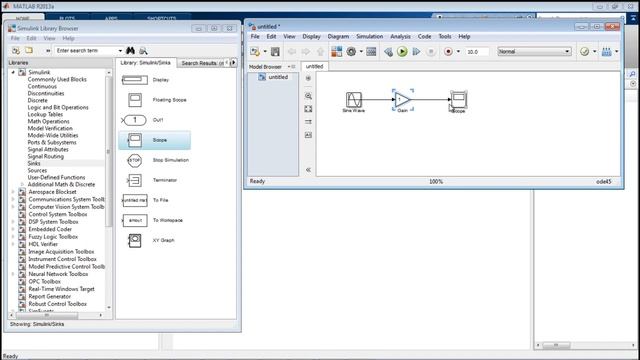
Task: Select the To File library block
Action: coord(135,200)
